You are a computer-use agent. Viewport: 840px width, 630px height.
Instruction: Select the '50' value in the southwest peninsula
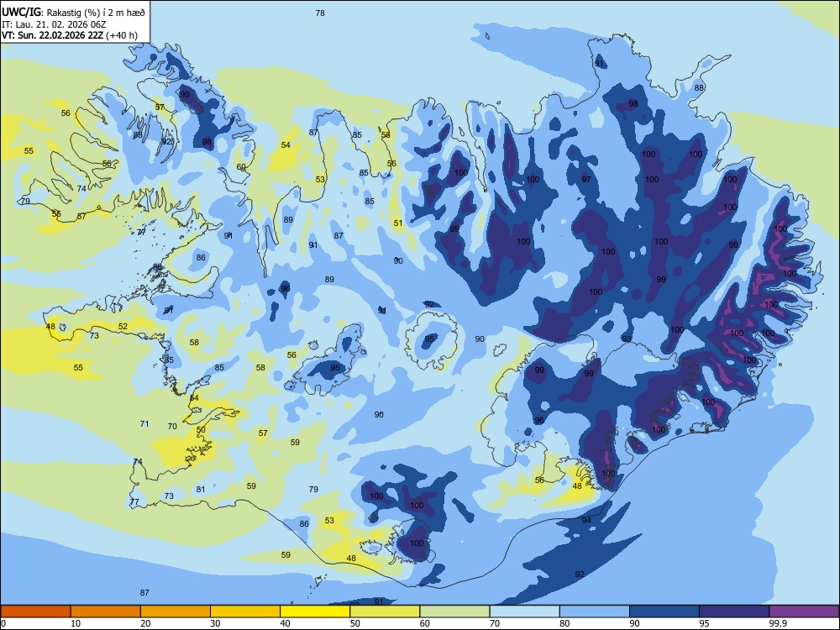click(x=201, y=429)
